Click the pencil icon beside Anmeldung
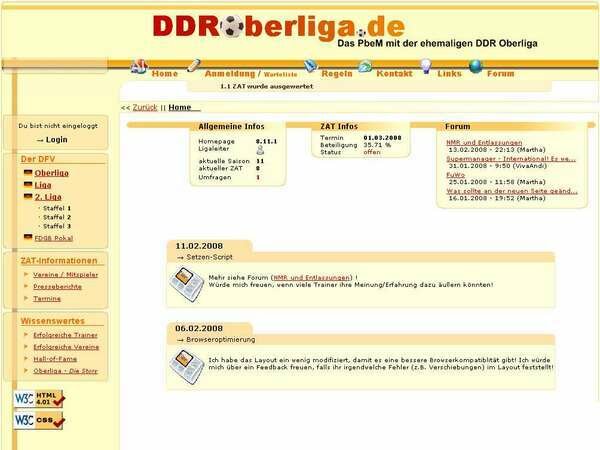The width and height of the screenshot is (600, 450). click(194, 66)
